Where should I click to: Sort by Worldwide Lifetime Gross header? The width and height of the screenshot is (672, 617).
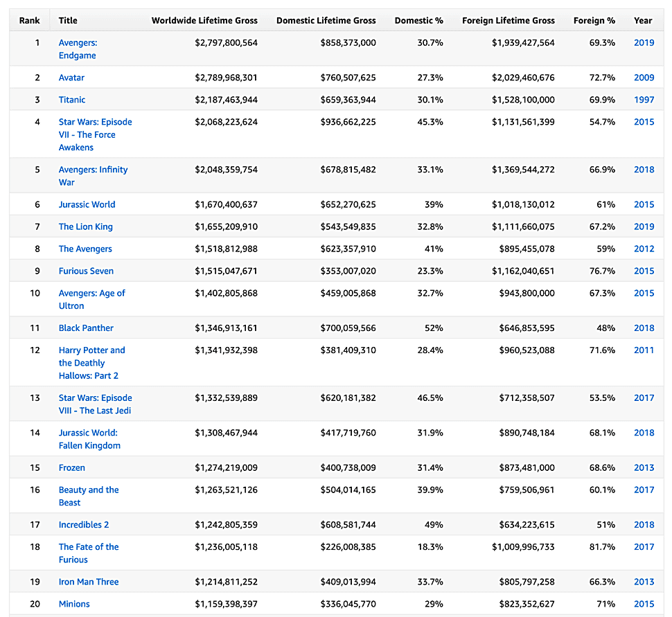[x=204, y=21]
